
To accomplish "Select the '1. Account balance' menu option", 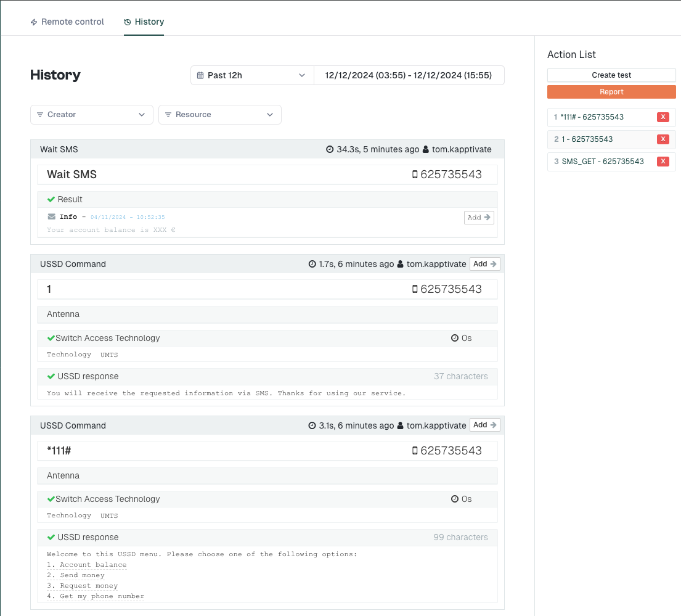I will (87, 565).
